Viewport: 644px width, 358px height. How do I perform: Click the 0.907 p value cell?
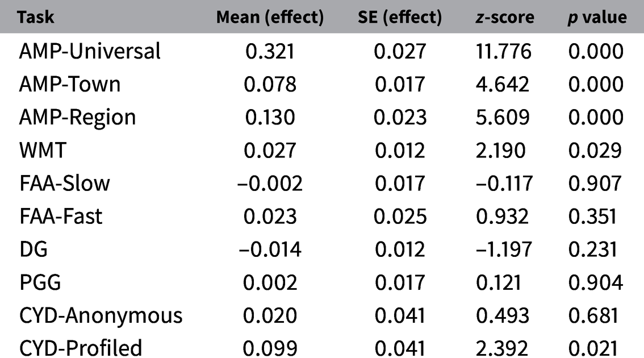[596, 184]
